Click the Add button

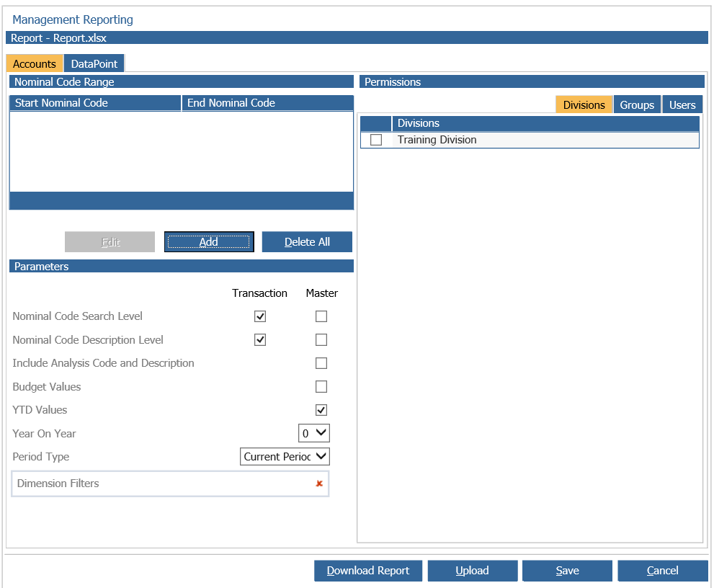click(209, 241)
